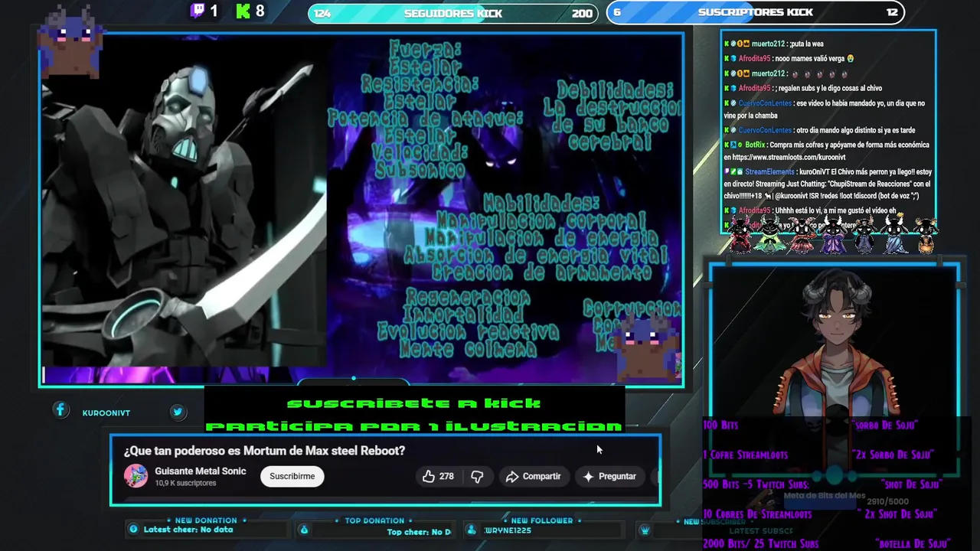This screenshot has height=551, width=980.
Task: Click the video progress position dot
Action: click(353, 378)
